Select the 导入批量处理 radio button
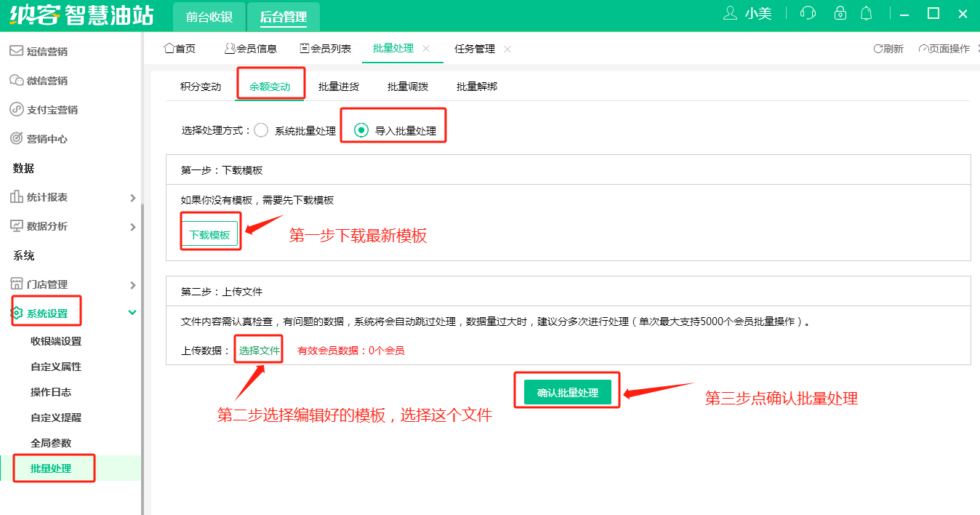Screen dimensions: 980x515 pos(361,131)
